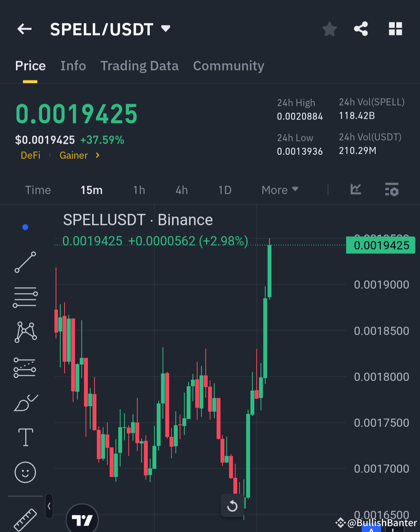
Task: Toggle the favorite star for SPELL/USDT
Action: tap(329, 29)
